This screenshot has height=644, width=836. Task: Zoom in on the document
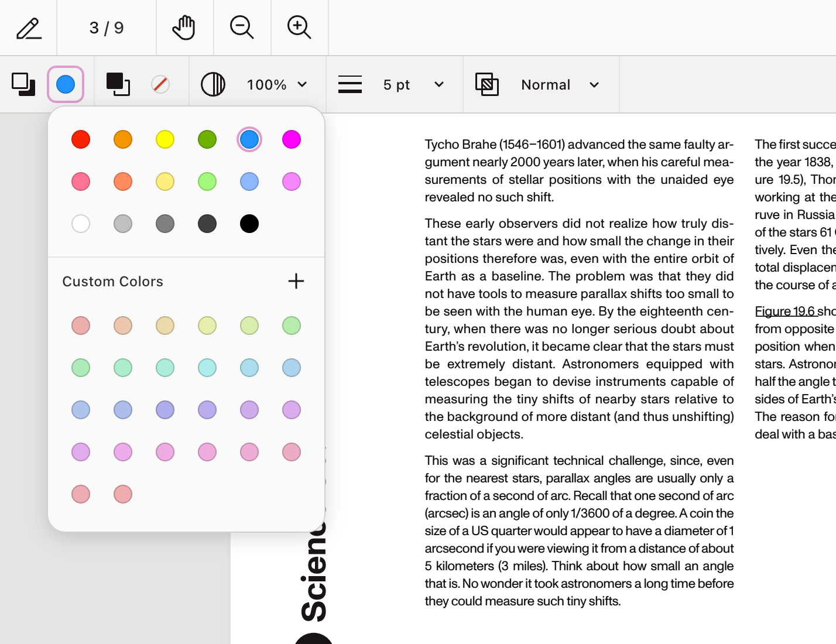click(299, 27)
